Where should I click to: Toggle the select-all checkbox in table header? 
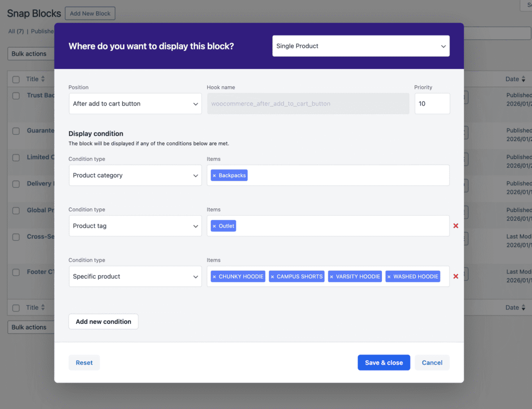[16, 79]
